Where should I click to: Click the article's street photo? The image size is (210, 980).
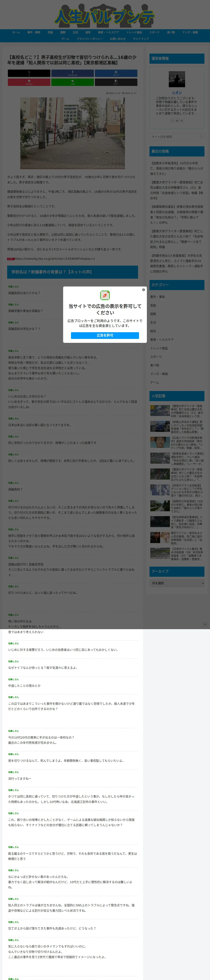pyautogui.click(x=72, y=133)
